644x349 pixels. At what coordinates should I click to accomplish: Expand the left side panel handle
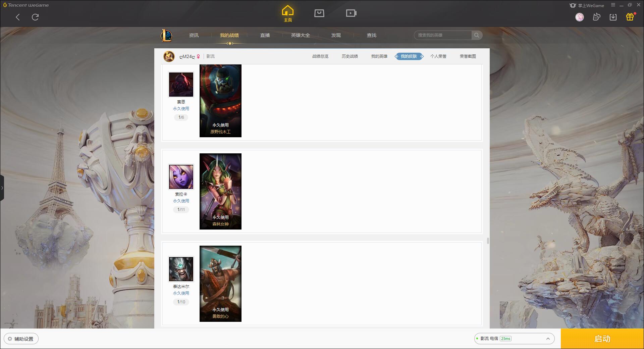tap(2, 188)
